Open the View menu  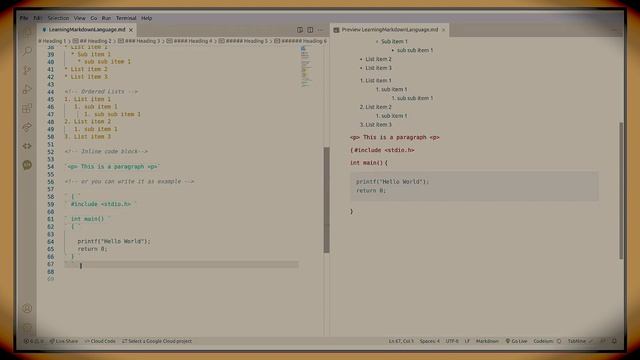tap(80, 18)
